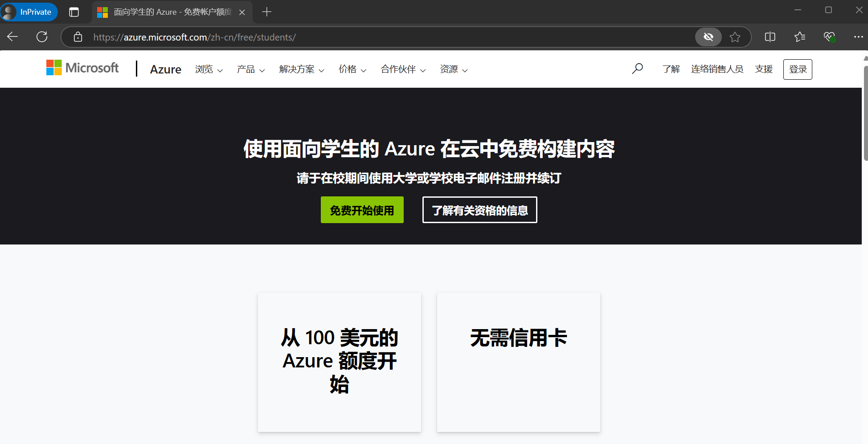The width and height of the screenshot is (868, 444).
Task: Add this page to favorites star
Action: [735, 37]
